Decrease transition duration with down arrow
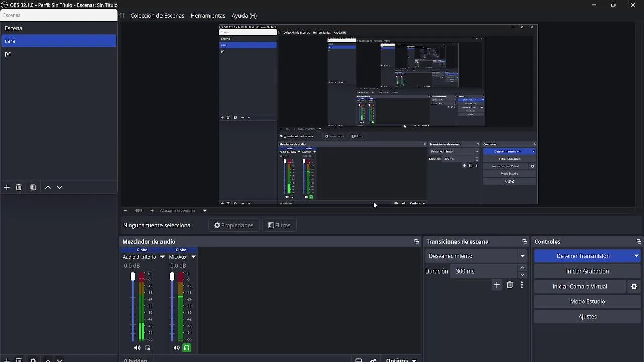 [522, 275]
